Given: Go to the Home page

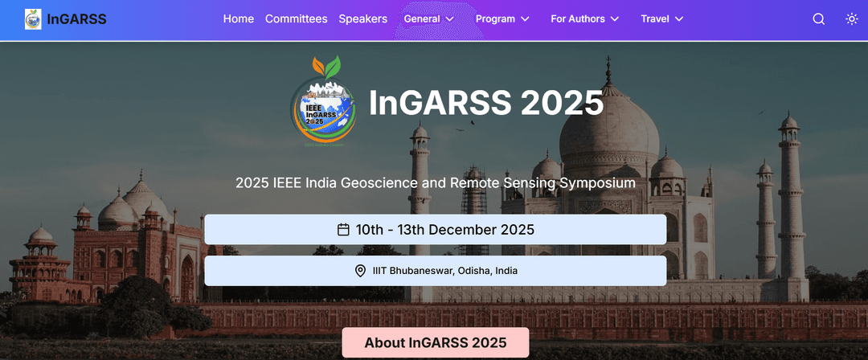Looking at the screenshot, I should tap(239, 18).
